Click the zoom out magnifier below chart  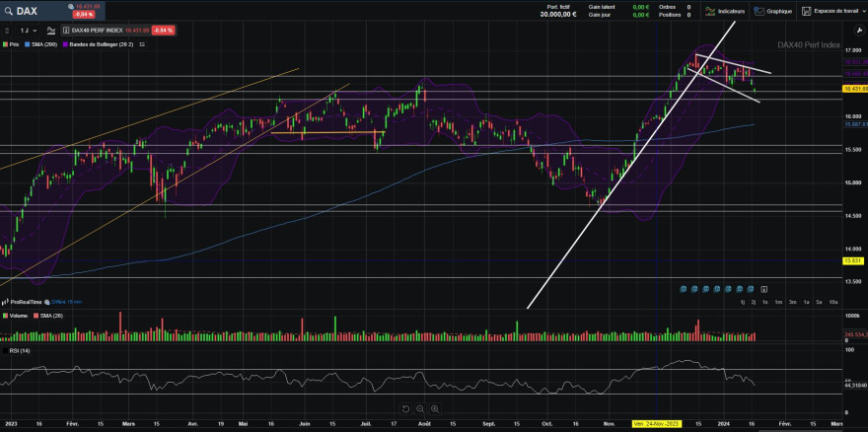coord(420,409)
